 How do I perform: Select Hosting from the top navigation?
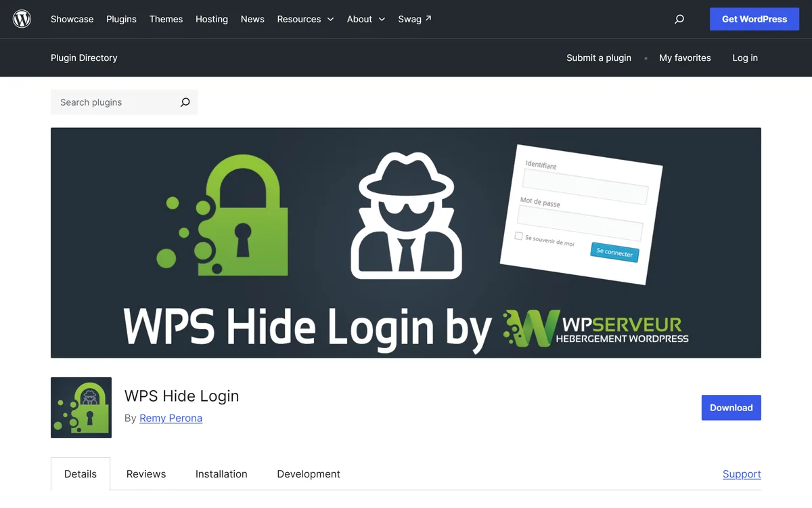tap(212, 19)
